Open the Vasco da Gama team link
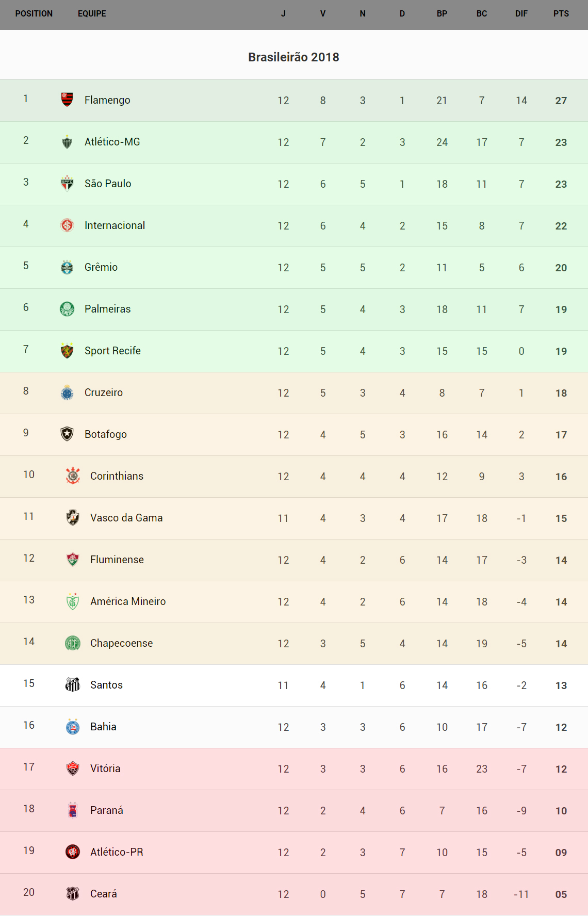The height and width of the screenshot is (916, 588). point(126,518)
